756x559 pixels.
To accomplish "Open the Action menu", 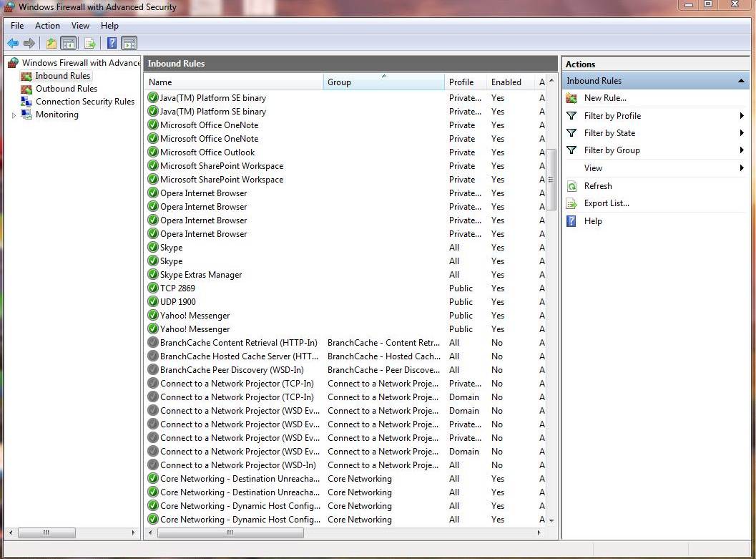I will (47, 26).
